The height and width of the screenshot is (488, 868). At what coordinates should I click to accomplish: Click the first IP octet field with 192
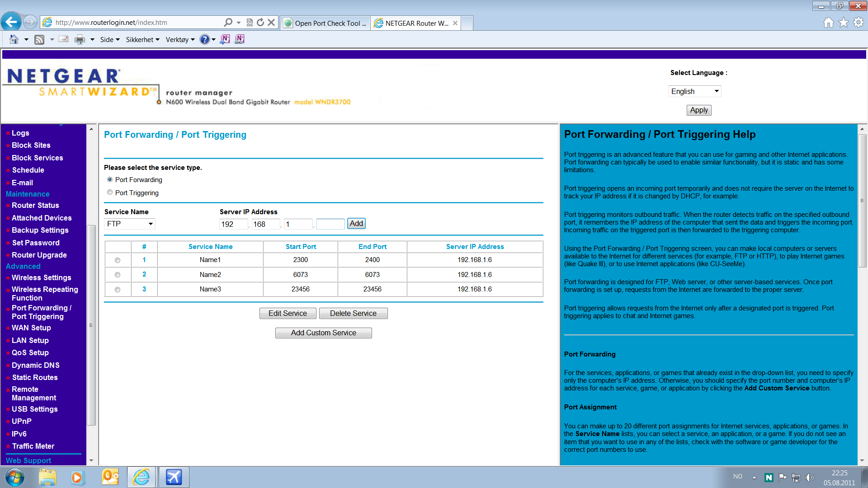234,224
